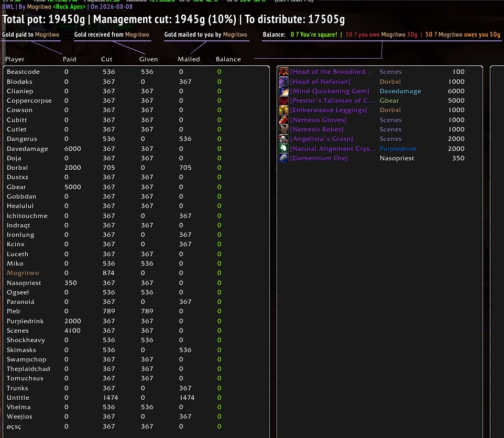
Task: Click the Nemesis Gloves item icon
Action: coord(283,119)
